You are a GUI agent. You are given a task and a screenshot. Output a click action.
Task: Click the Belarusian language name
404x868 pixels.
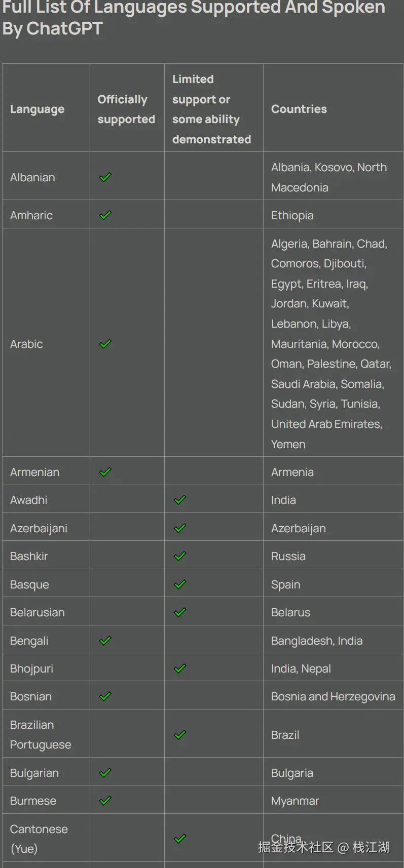click(38, 612)
